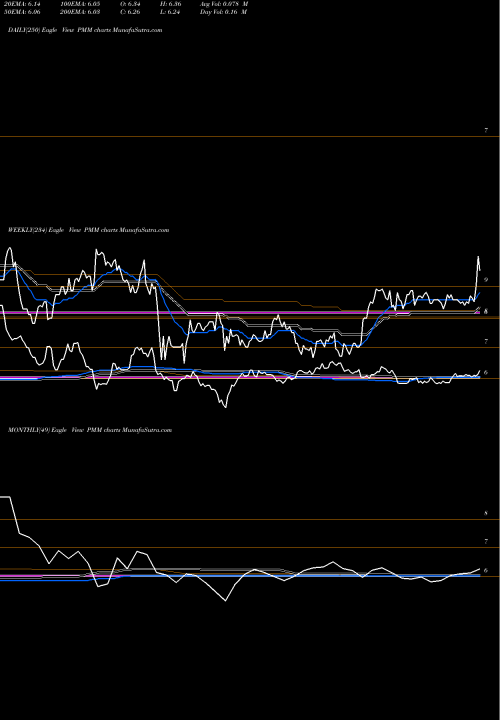This screenshot has width=500, height=720.
Task: Click the 200EMA: 6.03 value
Action: pyautogui.click(x=82, y=12)
